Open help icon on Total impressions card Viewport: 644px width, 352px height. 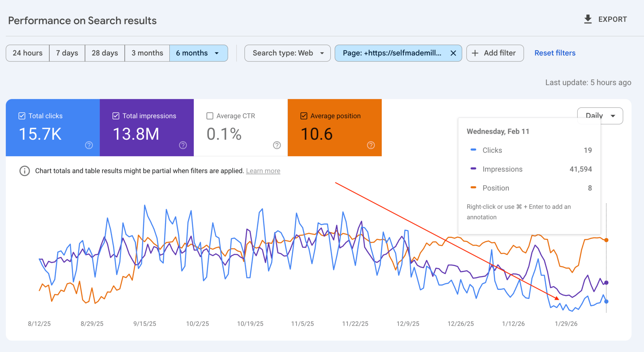183,145
